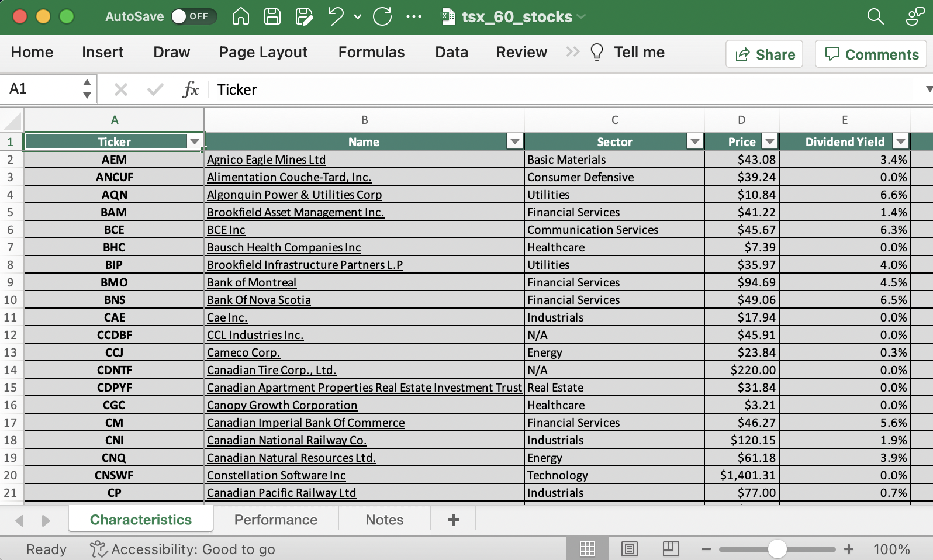Open the Agnico Eagle Mines Ltd link
The image size is (933, 560).
266,160
